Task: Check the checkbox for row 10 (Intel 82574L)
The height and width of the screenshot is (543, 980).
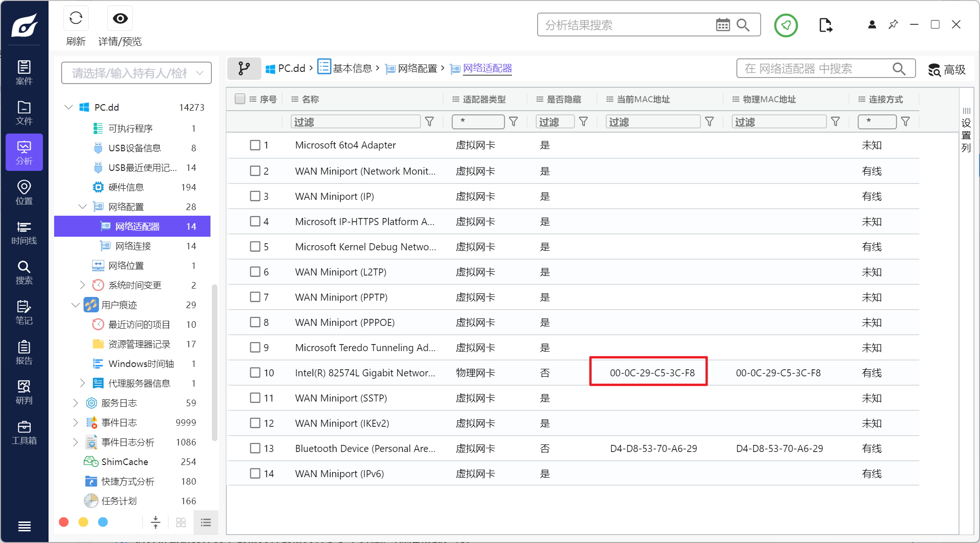Action: [255, 373]
